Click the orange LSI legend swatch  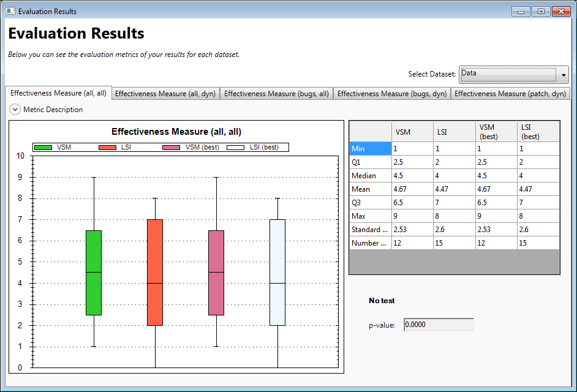pos(107,148)
